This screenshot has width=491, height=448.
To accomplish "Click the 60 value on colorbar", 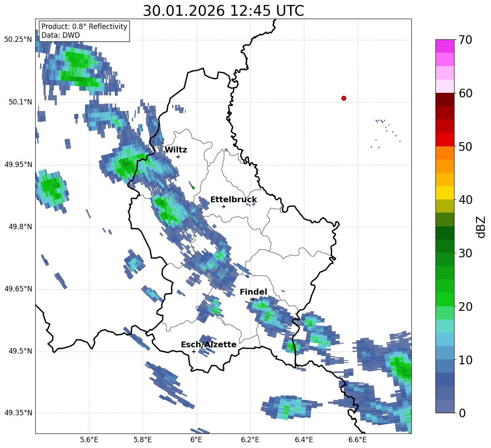I will (x=465, y=93).
